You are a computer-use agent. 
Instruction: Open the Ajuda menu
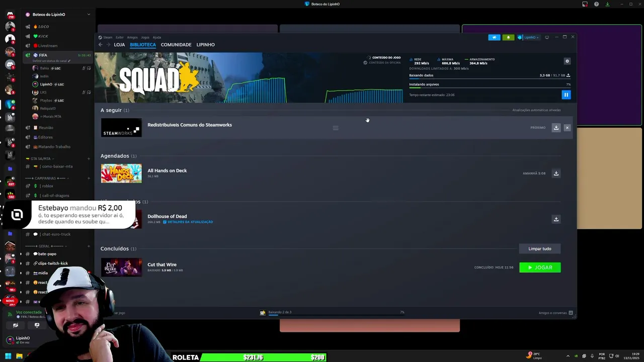[157, 37]
